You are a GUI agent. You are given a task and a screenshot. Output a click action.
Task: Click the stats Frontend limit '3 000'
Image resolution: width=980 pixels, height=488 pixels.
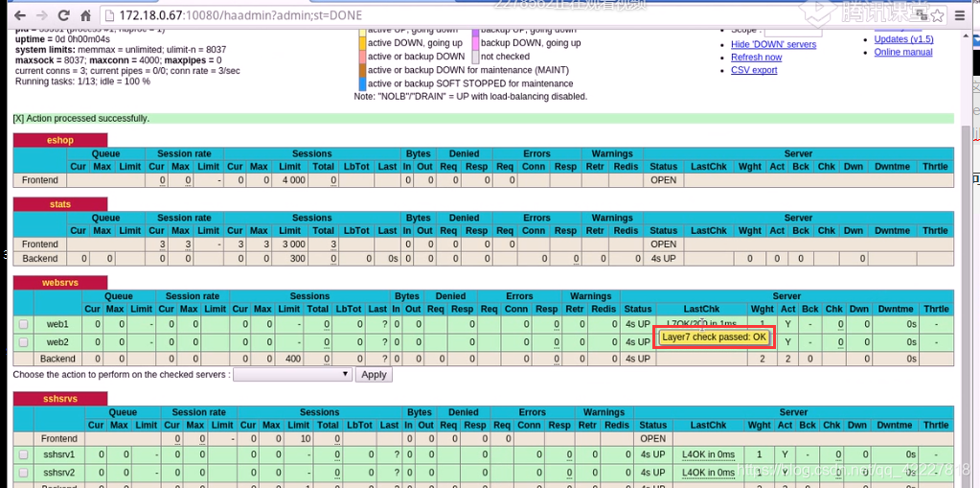293,244
